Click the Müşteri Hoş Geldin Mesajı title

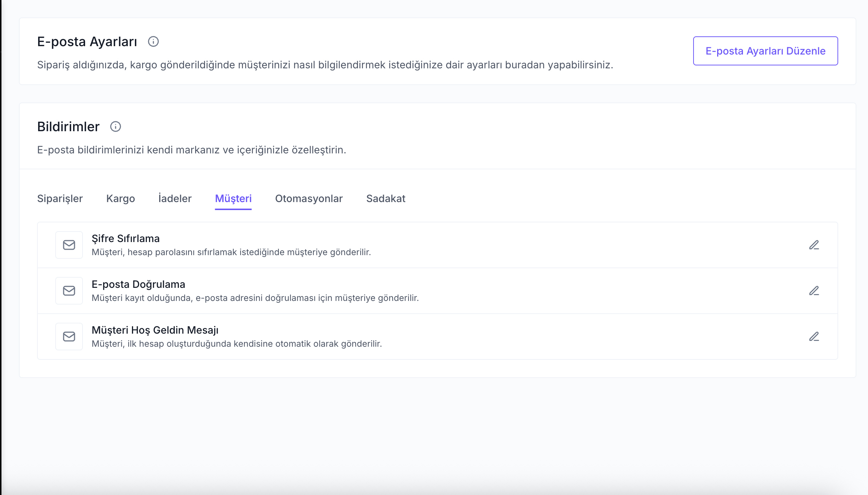[x=155, y=330]
